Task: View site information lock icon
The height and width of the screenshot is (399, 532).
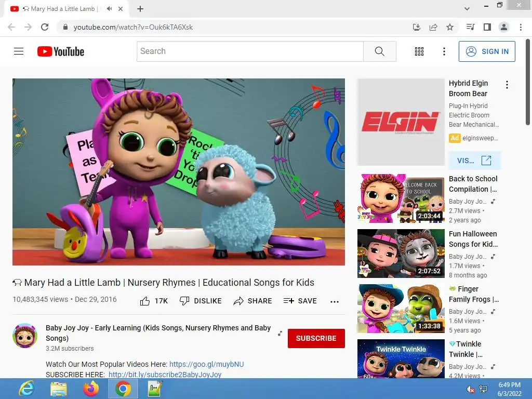Action: tap(66, 27)
